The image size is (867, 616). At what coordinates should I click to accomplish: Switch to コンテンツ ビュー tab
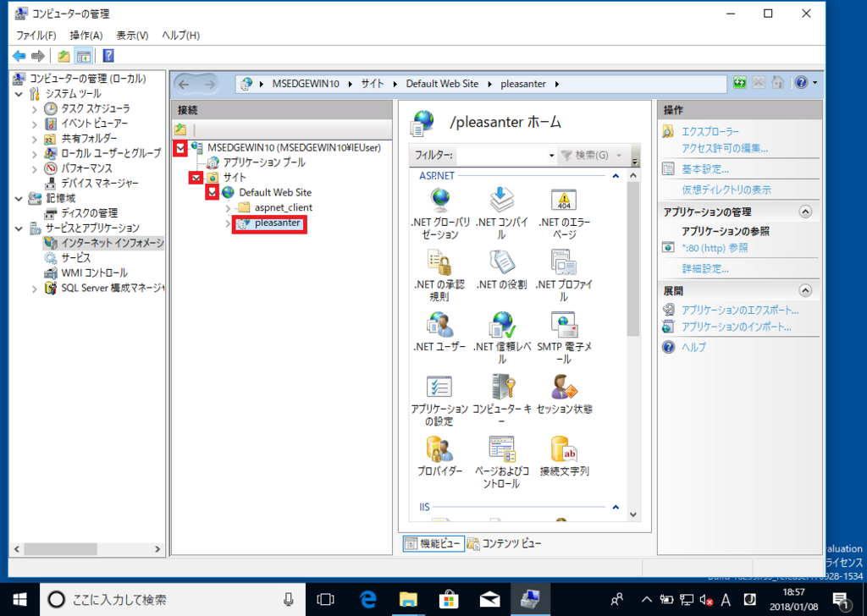[x=505, y=543]
